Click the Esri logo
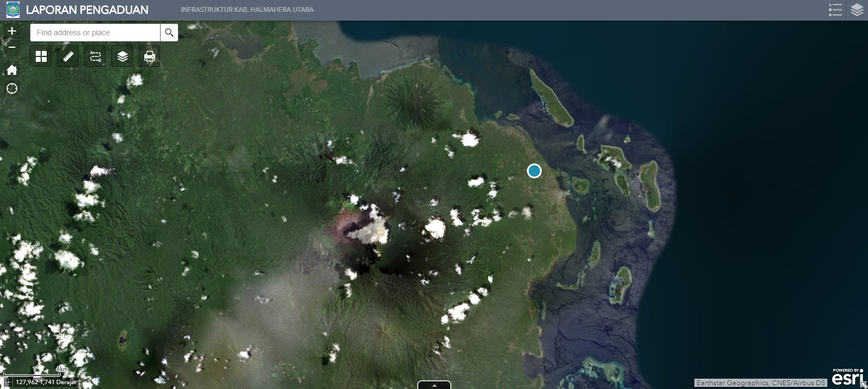Image resolution: width=868 pixels, height=389 pixels. coord(847,377)
